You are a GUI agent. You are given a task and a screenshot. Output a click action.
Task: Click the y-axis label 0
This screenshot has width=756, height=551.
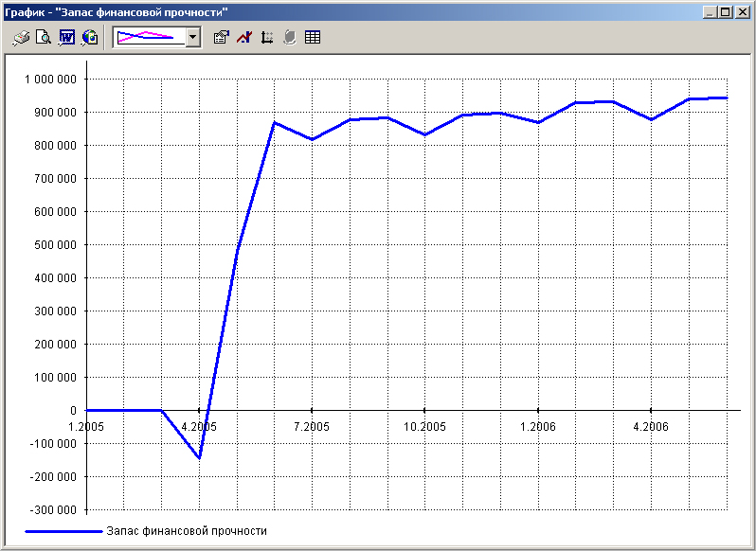tap(73, 411)
